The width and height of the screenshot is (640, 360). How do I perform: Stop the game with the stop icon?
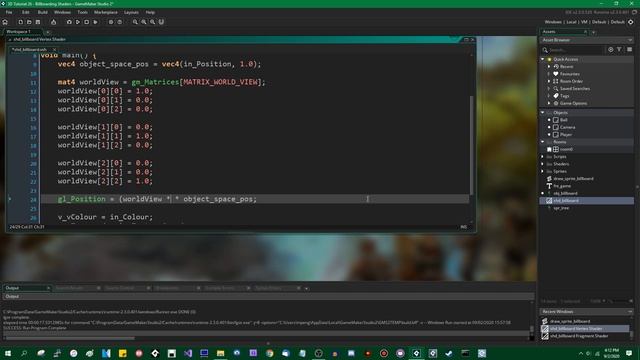87,22
